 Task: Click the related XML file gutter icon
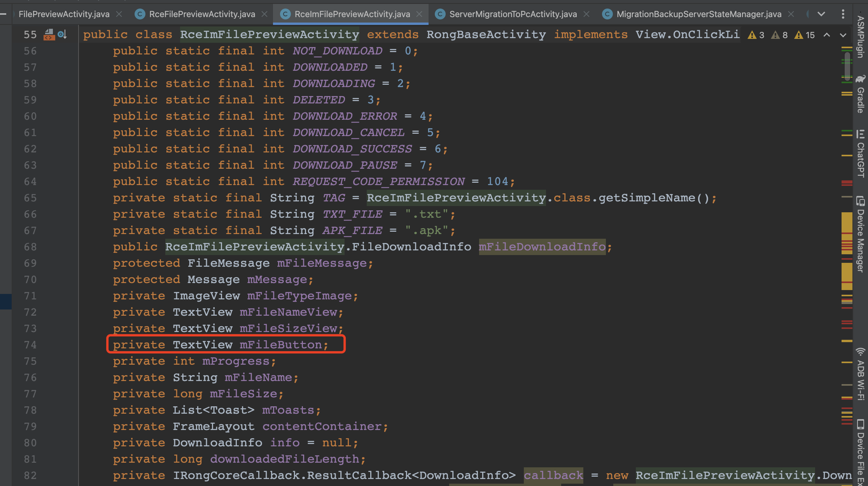pyautogui.click(x=49, y=35)
